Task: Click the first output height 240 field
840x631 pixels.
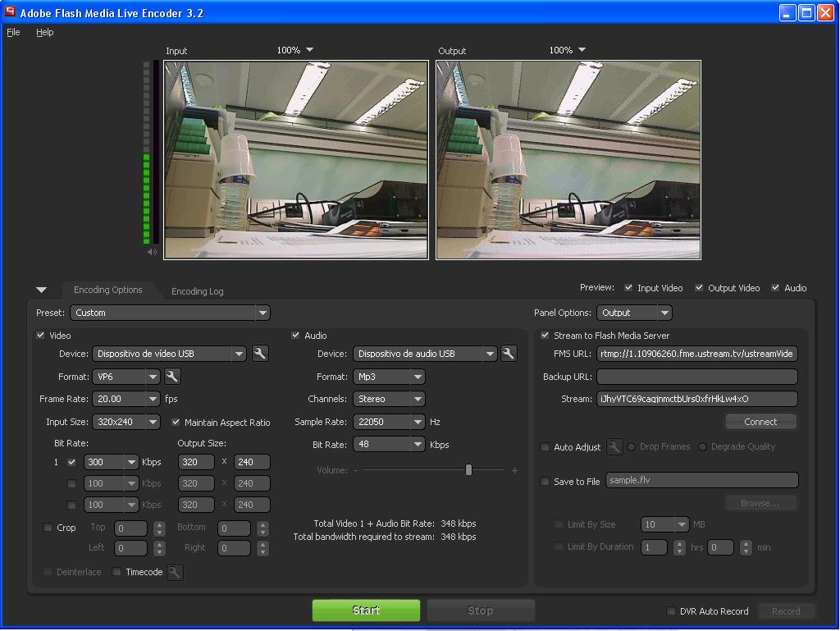Action: pos(252,462)
